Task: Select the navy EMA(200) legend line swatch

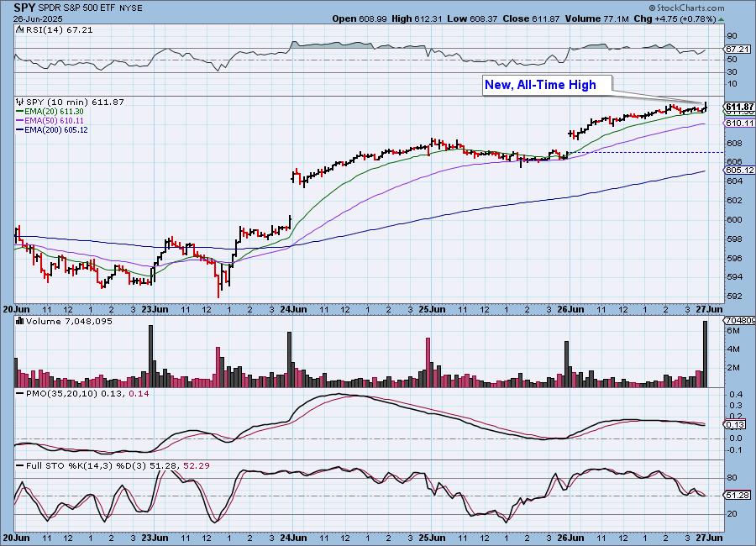Action: click(19, 129)
